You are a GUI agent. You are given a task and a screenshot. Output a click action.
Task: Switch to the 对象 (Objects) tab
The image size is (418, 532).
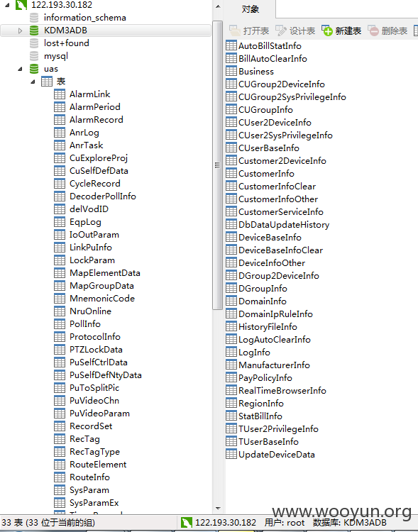[251, 9]
